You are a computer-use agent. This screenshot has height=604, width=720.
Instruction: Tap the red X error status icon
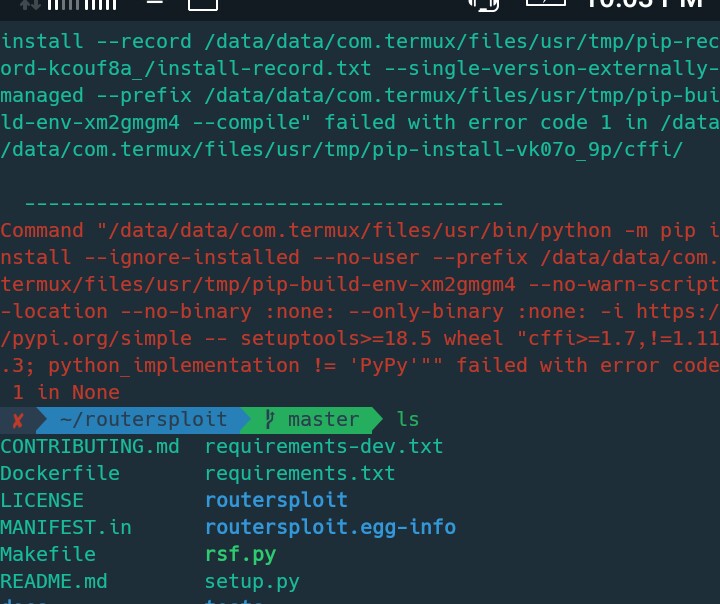click(x=17, y=420)
